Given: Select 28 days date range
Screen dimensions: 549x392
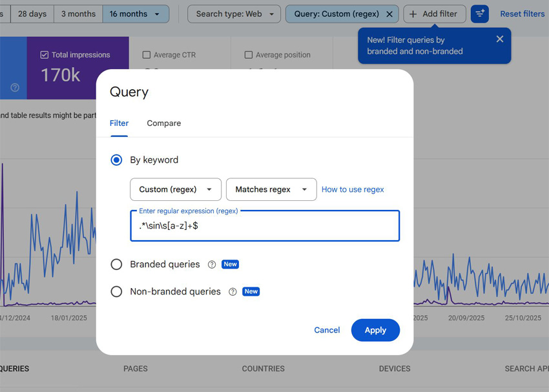Looking at the screenshot, I should [32, 14].
